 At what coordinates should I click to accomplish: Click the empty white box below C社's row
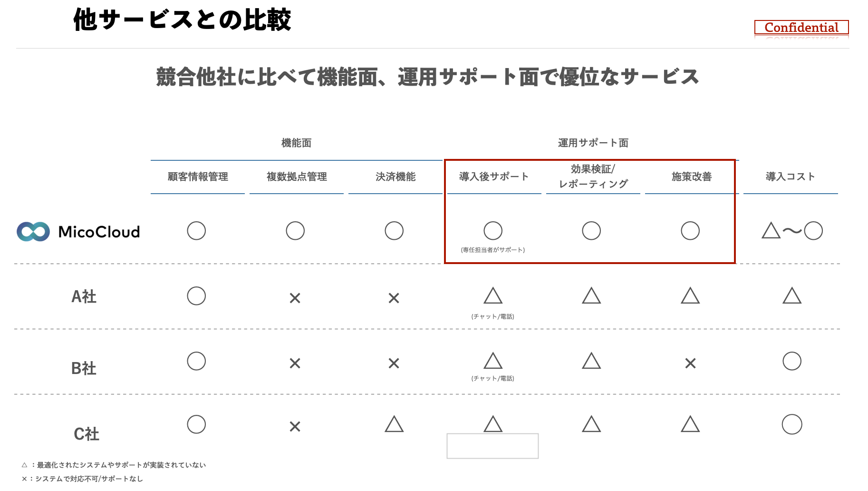[x=492, y=446]
